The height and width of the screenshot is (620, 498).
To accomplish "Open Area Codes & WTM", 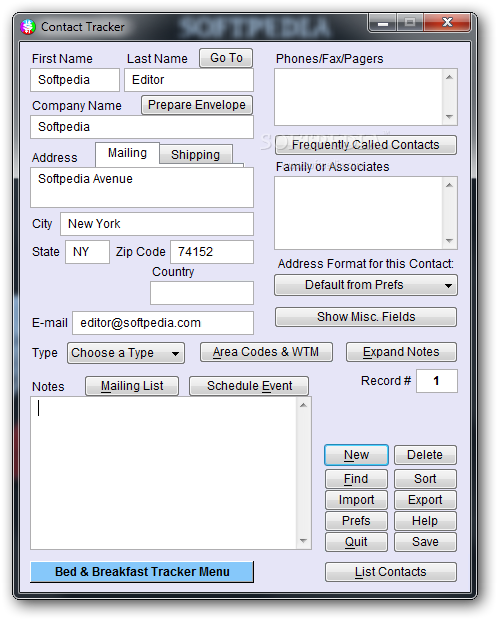I will (266, 352).
